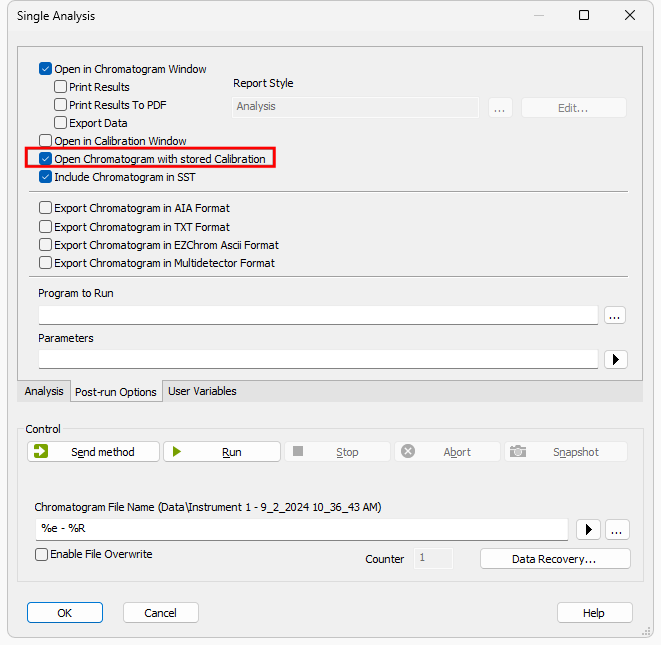Image resolution: width=661 pixels, height=645 pixels.
Task: Click Report Style browse ellipsis button
Action: click(x=500, y=108)
